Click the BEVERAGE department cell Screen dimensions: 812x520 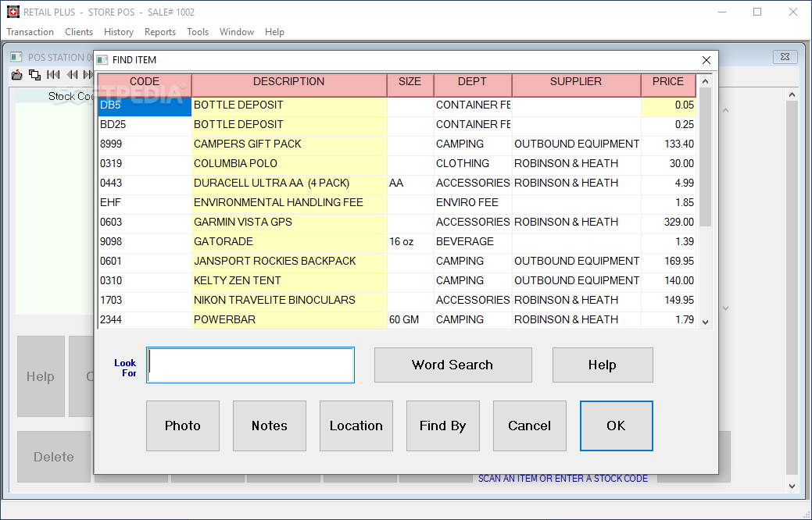click(473, 241)
